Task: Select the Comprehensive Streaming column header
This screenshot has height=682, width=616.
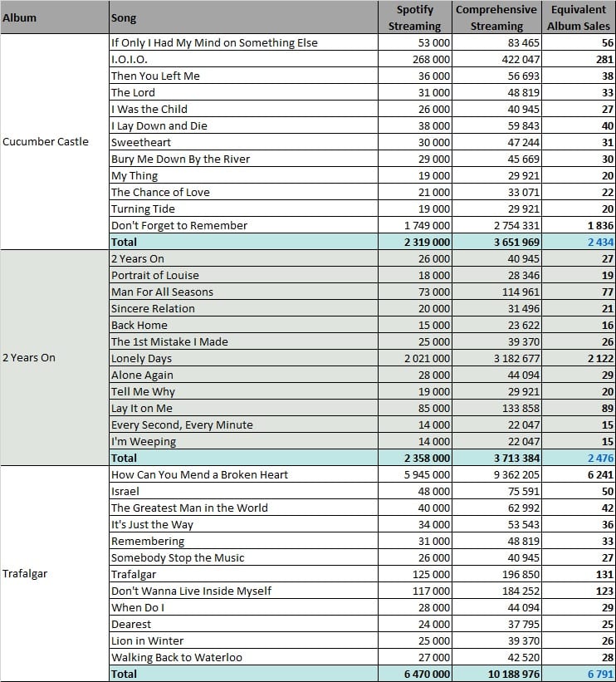Action: 496,17
